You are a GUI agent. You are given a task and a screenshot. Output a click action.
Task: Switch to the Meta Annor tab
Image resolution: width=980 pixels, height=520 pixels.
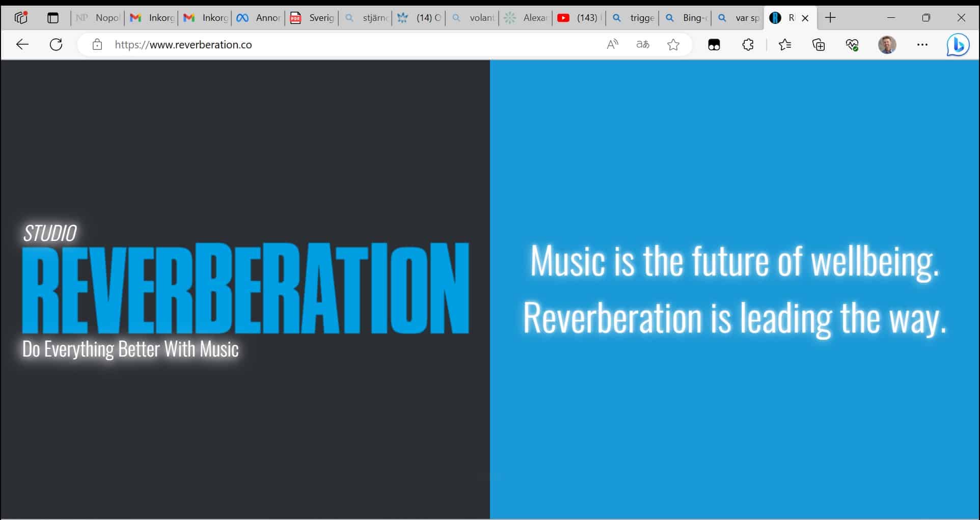click(258, 18)
